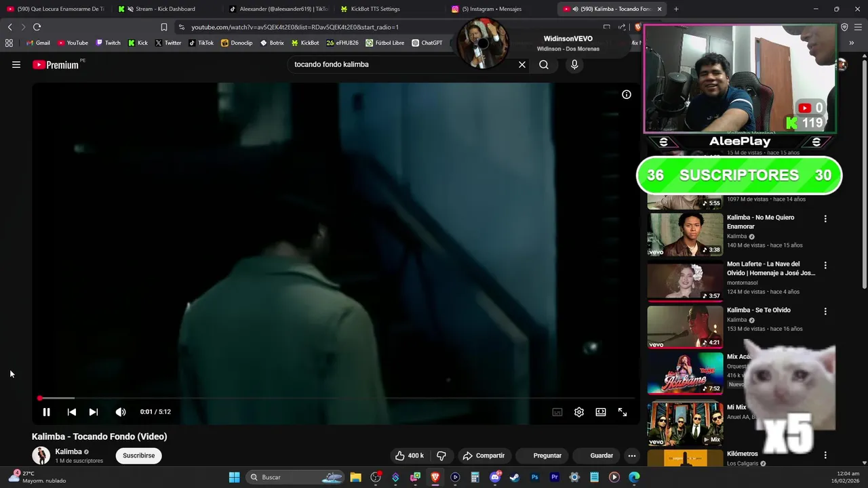This screenshot has height=488, width=868.
Task: Toggle subtitles in player
Action: coord(557,412)
